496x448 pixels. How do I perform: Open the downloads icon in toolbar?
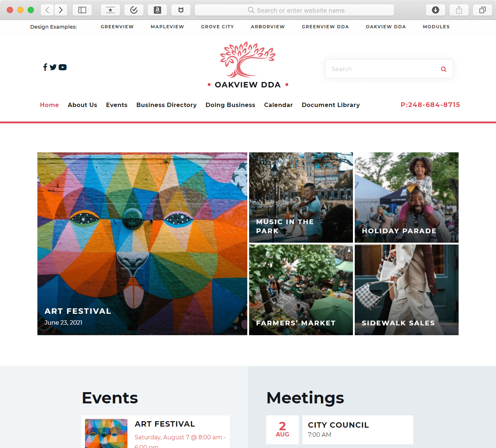435,10
